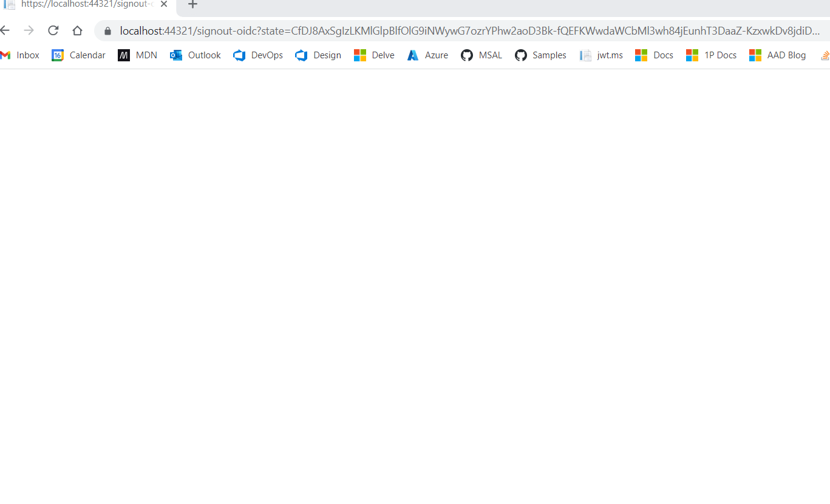Click the browser back arrow
830x504 pixels.
5,30
